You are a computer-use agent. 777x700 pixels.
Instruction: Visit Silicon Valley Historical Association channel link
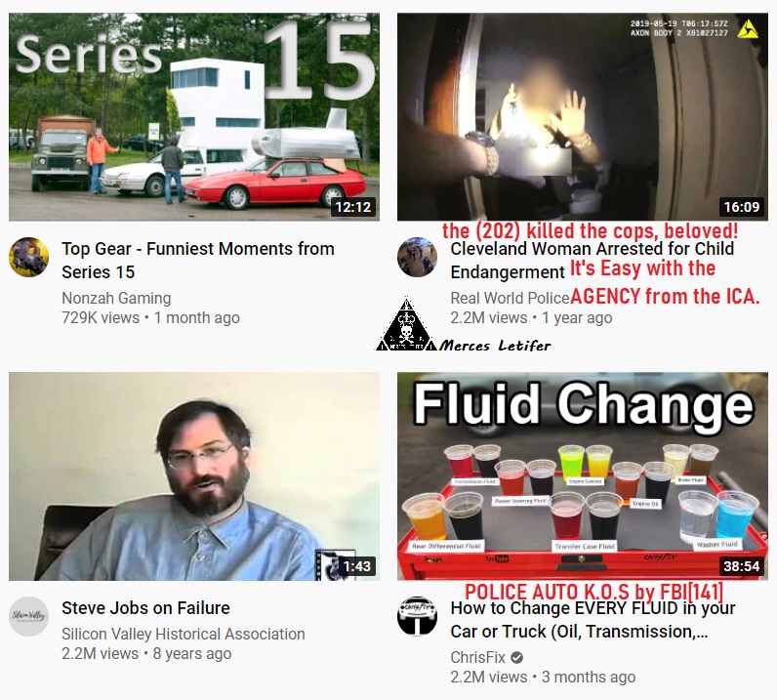184,634
